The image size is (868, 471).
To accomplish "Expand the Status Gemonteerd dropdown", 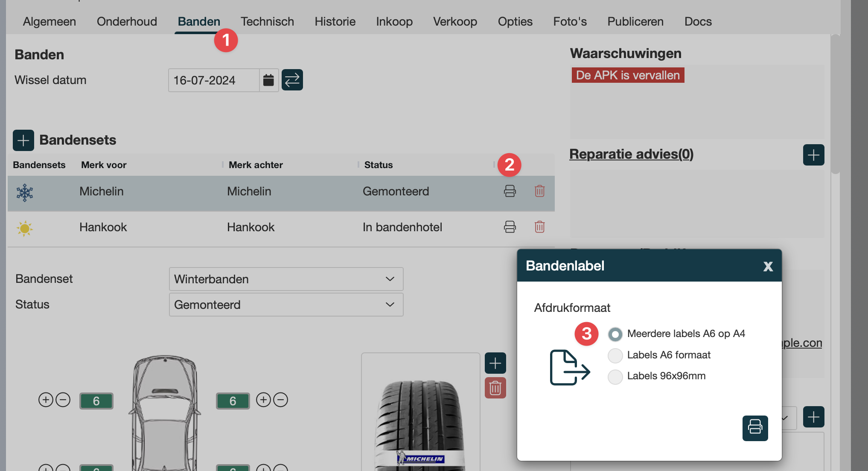I will point(286,305).
